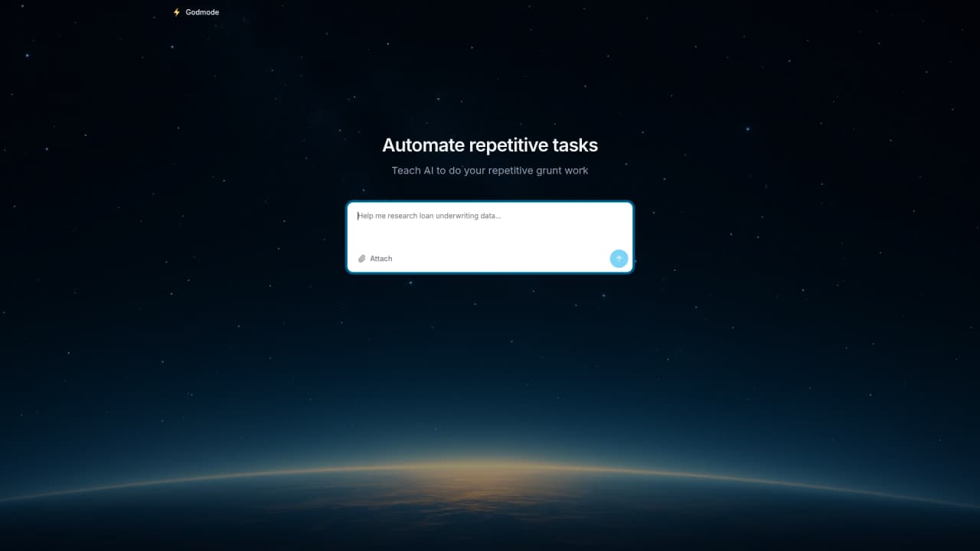This screenshot has width=980, height=551.
Task: Click "Teach AI to do your repetitive grunt work" subtitle
Action: pos(490,171)
